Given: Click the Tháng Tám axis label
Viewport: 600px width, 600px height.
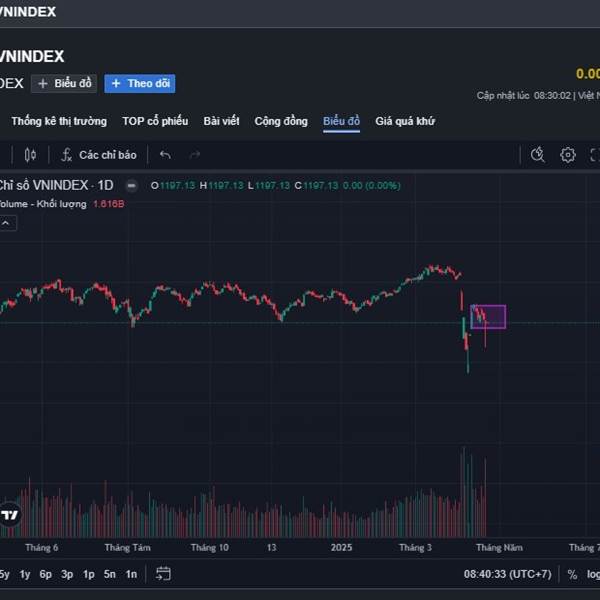Looking at the screenshot, I should point(127,548).
